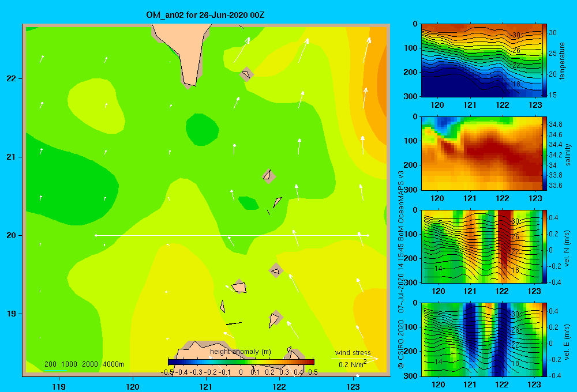Viewport: 577px width, 392px height.
Task: Click the "wind stress" legend label
Action: pyautogui.click(x=353, y=353)
